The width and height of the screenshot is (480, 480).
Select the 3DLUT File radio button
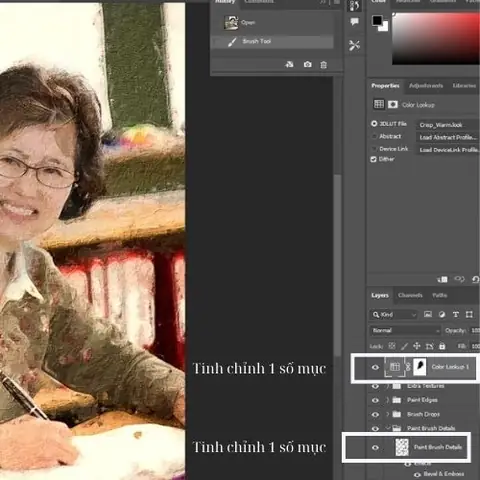click(x=374, y=124)
